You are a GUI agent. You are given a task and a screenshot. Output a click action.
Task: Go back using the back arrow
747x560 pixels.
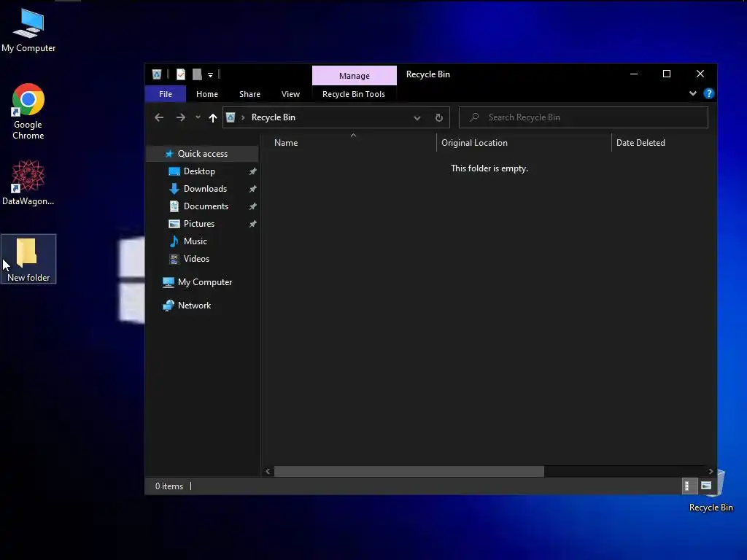[159, 117]
